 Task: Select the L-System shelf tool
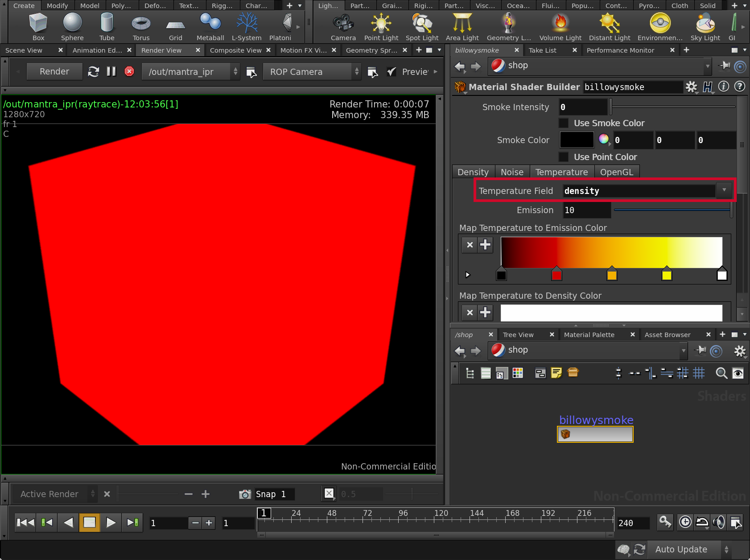click(x=246, y=27)
